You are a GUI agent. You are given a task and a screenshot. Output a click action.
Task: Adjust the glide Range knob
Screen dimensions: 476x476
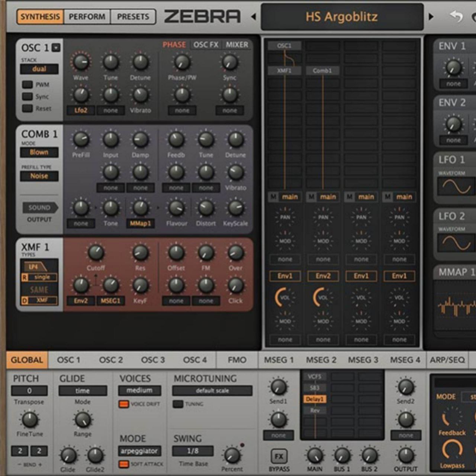pyautogui.click(x=83, y=419)
